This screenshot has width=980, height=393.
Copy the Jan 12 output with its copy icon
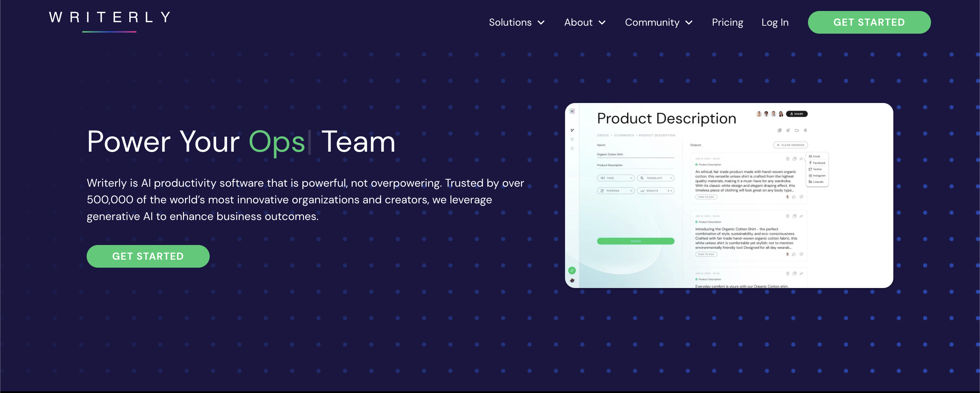[x=794, y=159]
